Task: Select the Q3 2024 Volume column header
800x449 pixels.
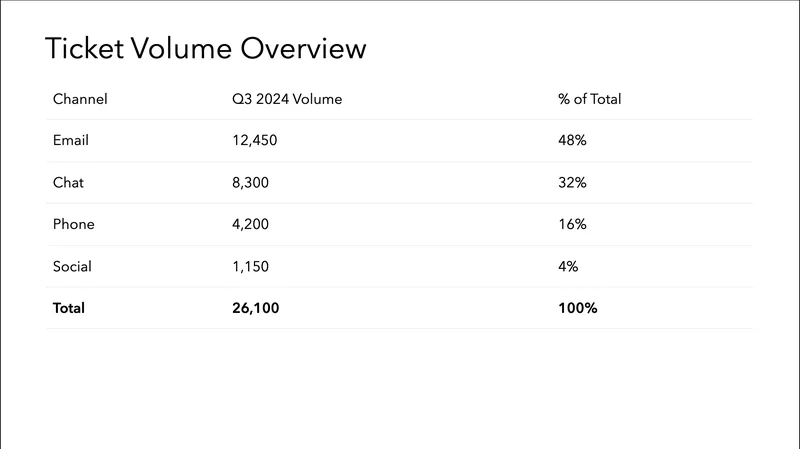Action: (x=286, y=99)
